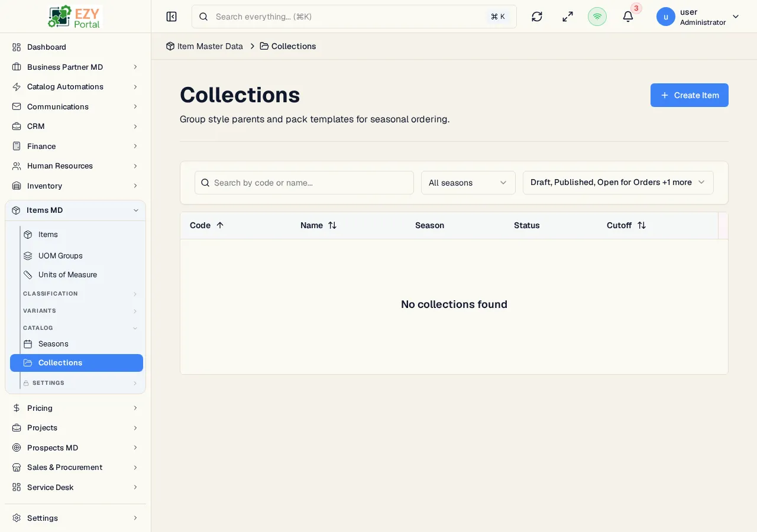Toggle fullscreen expand icon
The height and width of the screenshot is (532, 757).
click(x=568, y=17)
